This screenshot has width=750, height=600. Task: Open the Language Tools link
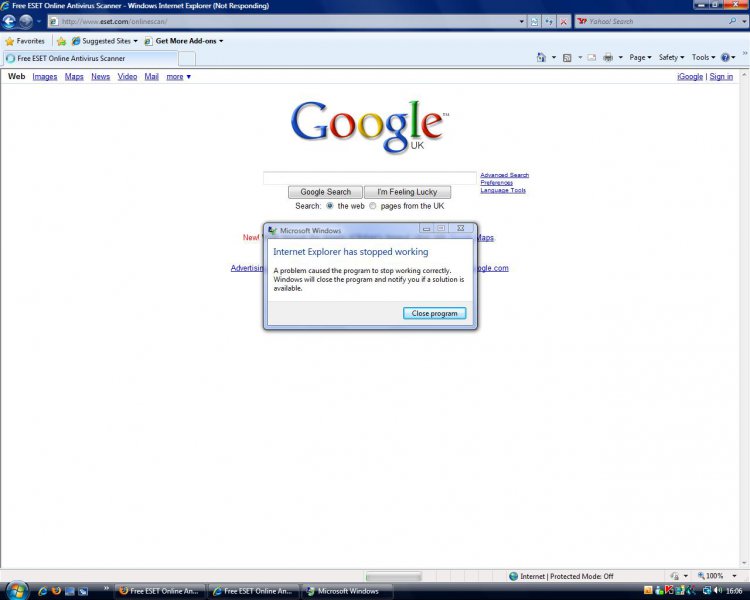pos(503,190)
